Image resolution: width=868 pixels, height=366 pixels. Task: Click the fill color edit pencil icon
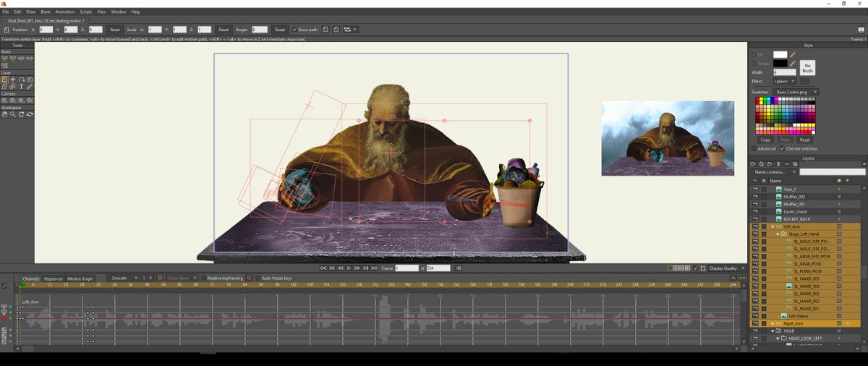(793, 54)
